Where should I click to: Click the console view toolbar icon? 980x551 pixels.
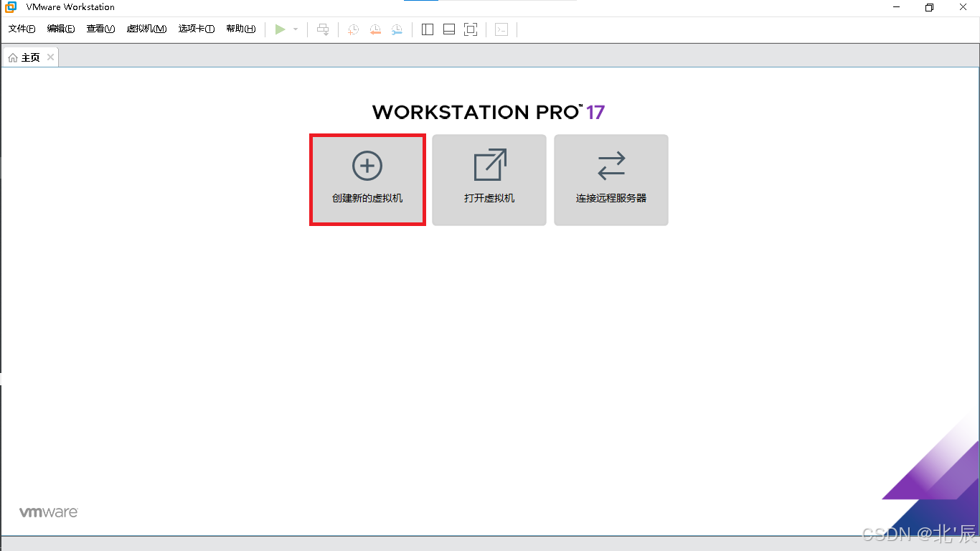(502, 29)
